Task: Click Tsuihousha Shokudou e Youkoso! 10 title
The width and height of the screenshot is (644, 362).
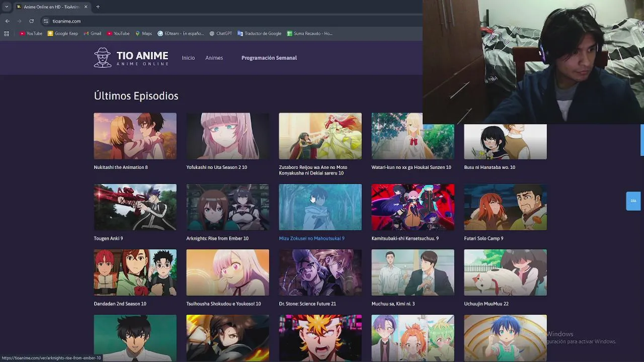Action: point(223,304)
